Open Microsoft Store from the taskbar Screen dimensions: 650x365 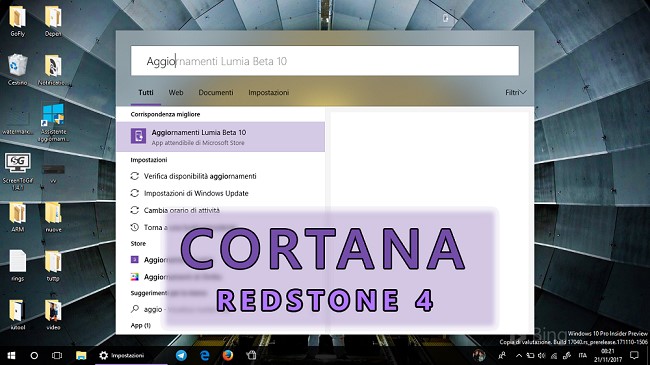[251, 355]
